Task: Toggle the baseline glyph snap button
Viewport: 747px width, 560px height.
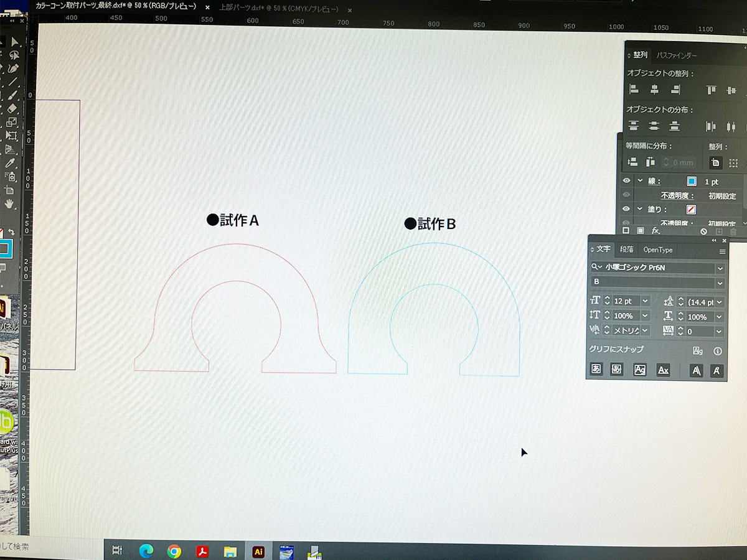Action: click(x=596, y=370)
